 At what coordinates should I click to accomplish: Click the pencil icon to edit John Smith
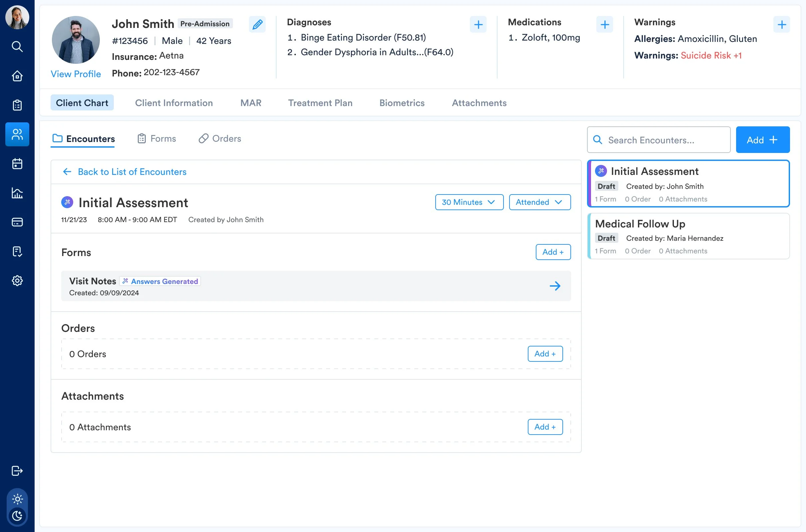click(257, 24)
